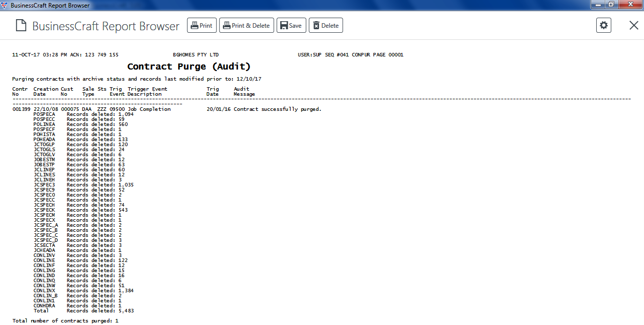Click the Audit Message column header

tap(245, 92)
